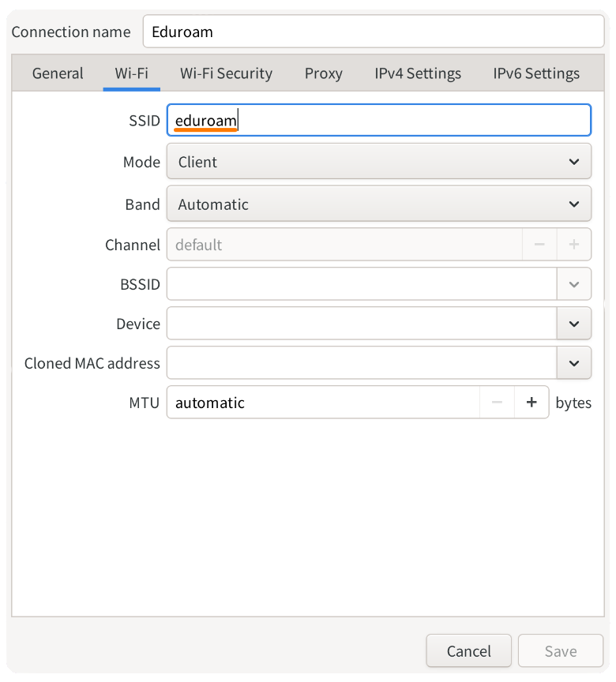Increase MTU with the plus button
Image resolution: width=616 pixels, height=682 pixels.
531,403
